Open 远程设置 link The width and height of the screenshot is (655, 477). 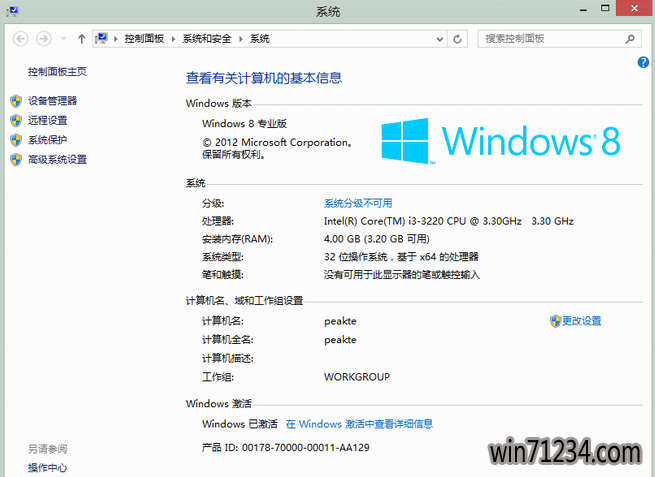pyautogui.click(x=48, y=120)
